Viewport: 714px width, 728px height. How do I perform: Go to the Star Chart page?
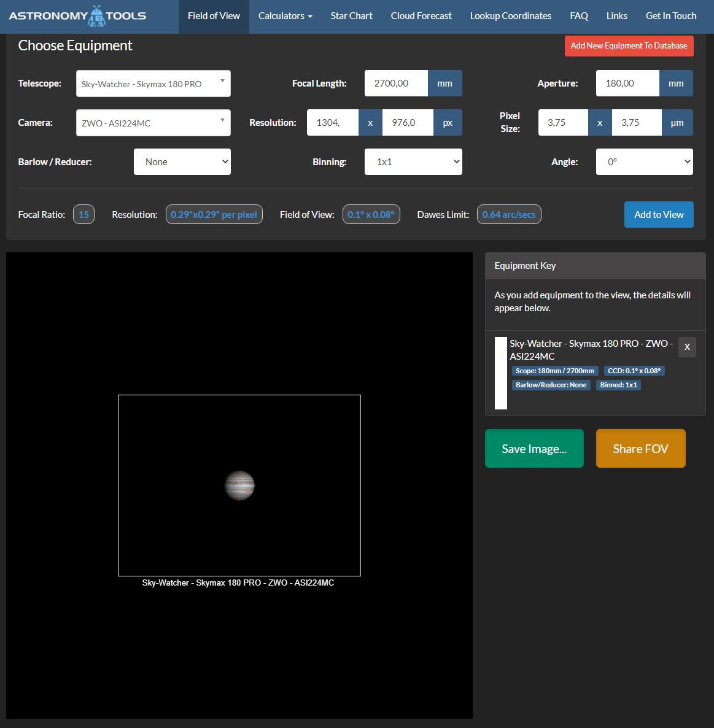351,16
